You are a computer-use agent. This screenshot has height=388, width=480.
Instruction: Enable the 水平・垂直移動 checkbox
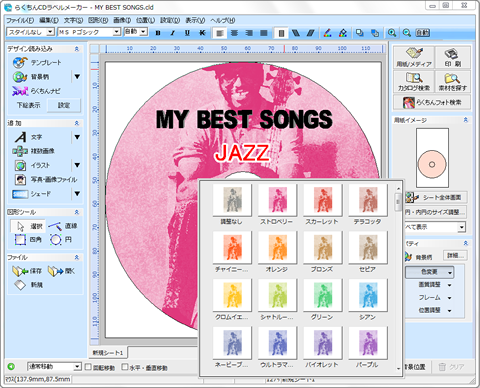[125, 367]
